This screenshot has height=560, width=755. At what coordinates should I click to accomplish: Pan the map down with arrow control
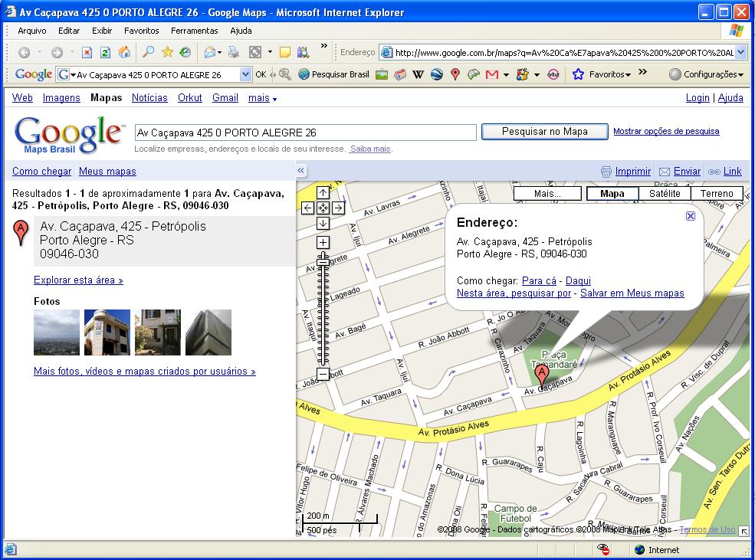tap(323, 223)
